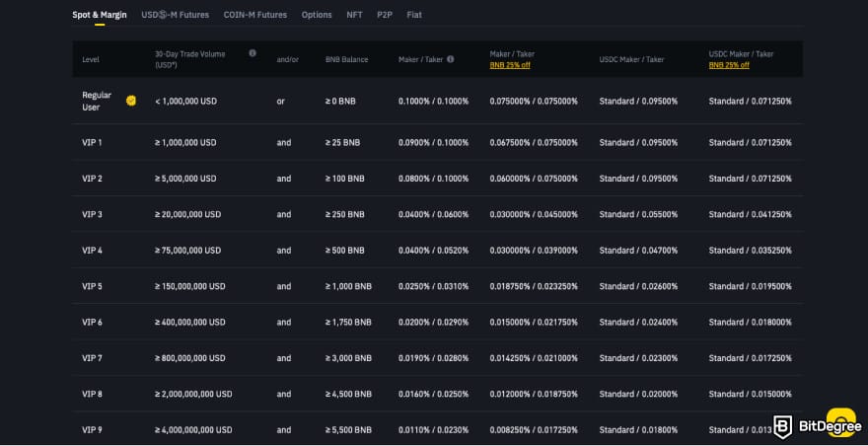
Task: Select the VIP 4 level cell
Action: coord(92,251)
